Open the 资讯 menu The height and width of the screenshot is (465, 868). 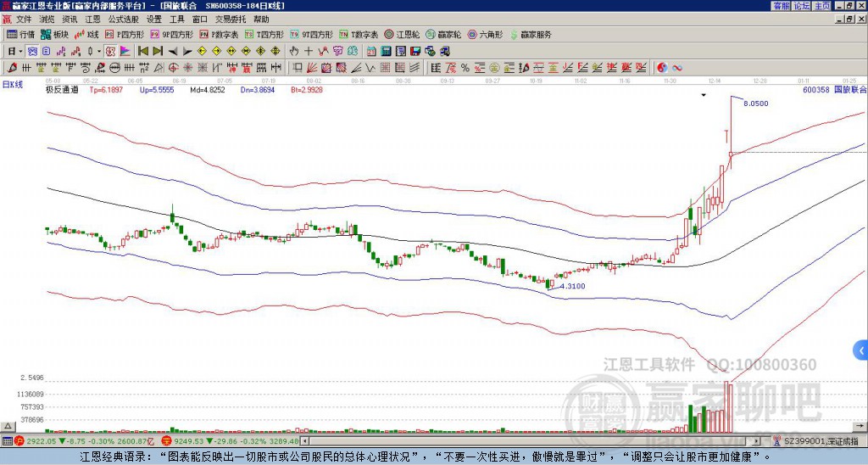[70, 20]
